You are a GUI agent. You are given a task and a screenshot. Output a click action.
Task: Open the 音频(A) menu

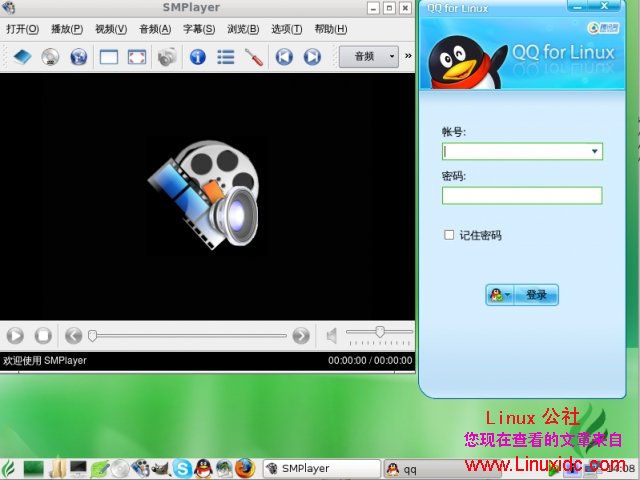pos(155,29)
